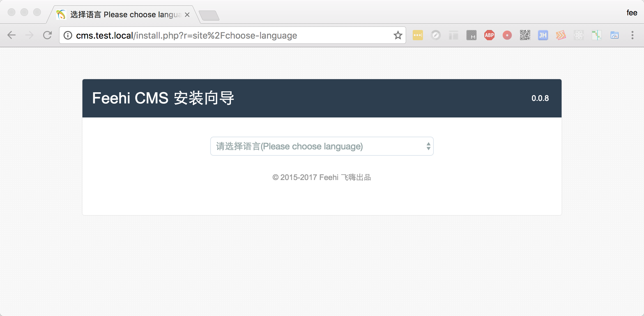Click the yellow password dots extension icon

418,35
